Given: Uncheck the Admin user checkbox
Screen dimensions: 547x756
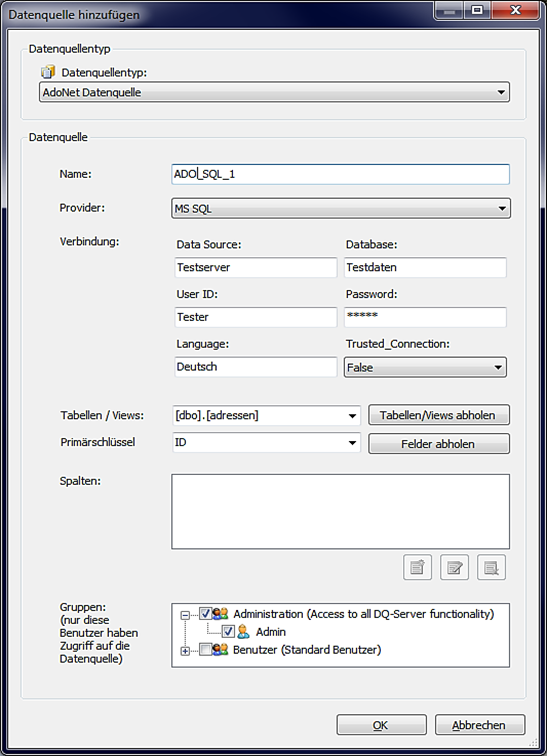Looking at the screenshot, I should (228, 632).
